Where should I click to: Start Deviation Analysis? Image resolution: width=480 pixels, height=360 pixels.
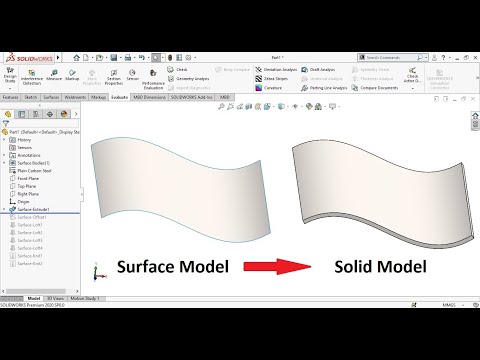(x=276, y=69)
